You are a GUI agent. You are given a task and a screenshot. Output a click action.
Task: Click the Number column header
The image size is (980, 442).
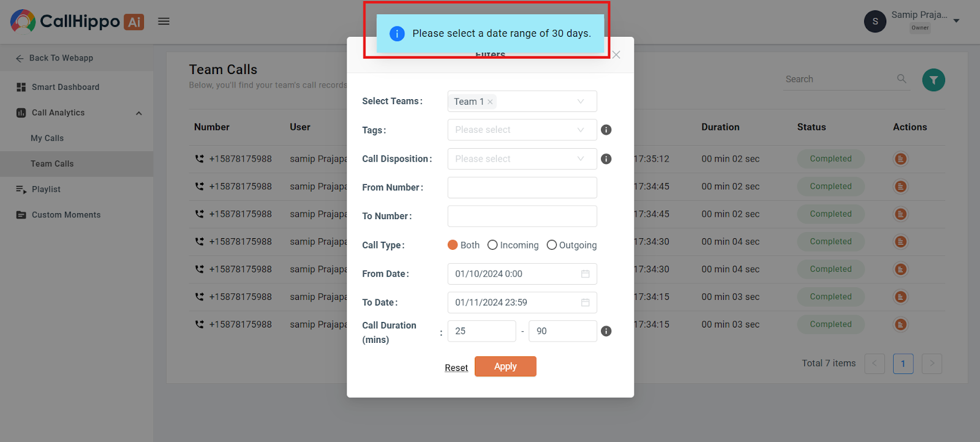click(x=212, y=127)
